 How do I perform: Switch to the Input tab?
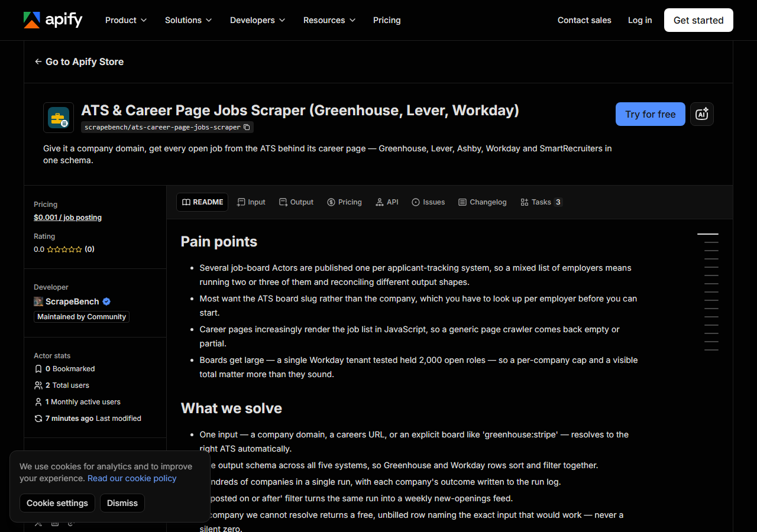click(x=251, y=202)
